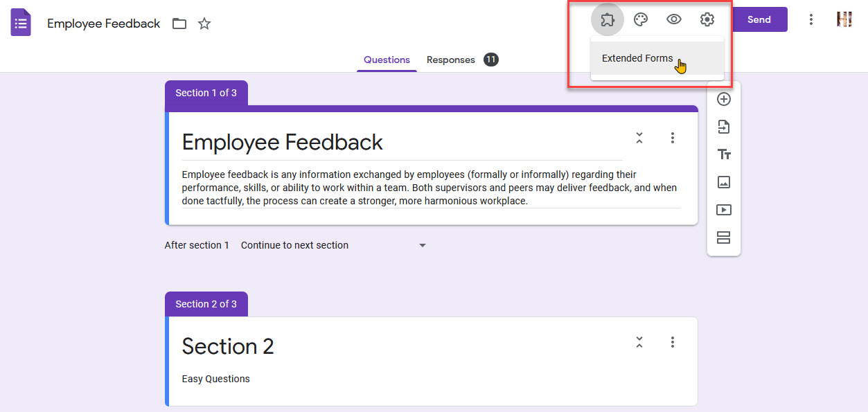Open the Section 2 three-dot menu

(672, 342)
